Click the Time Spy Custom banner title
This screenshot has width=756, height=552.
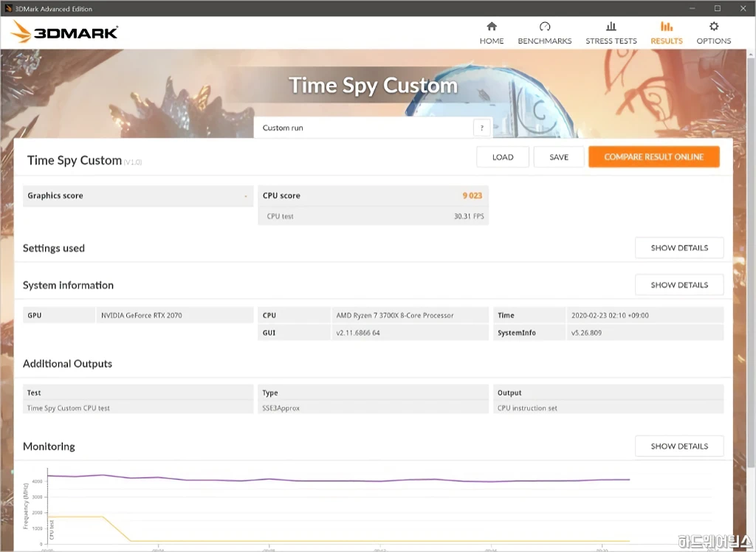373,86
